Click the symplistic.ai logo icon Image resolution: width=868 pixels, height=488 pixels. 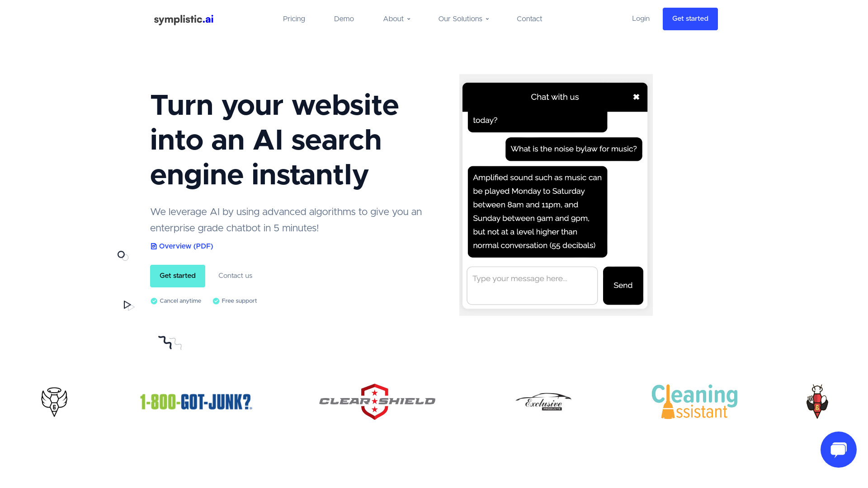pos(183,19)
